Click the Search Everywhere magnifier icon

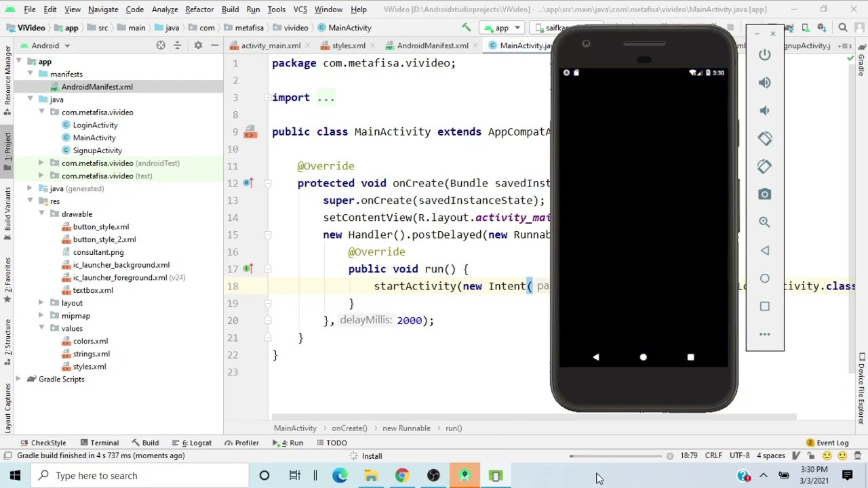coord(843,28)
